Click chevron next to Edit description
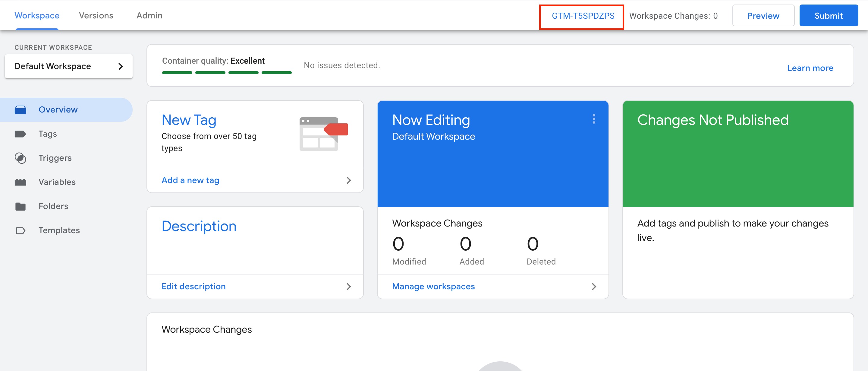This screenshot has width=868, height=371. [x=349, y=287]
